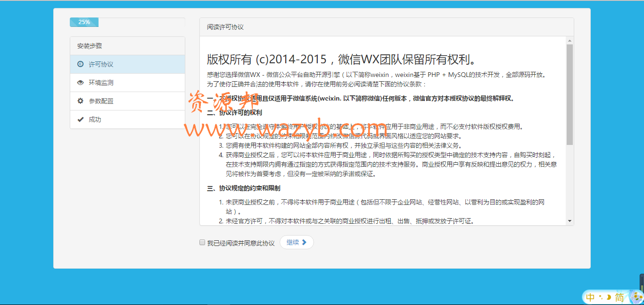This screenshot has width=644, height=305.
Task: Click the 中 input mode indicator in IME bar
Action: click(x=590, y=297)
